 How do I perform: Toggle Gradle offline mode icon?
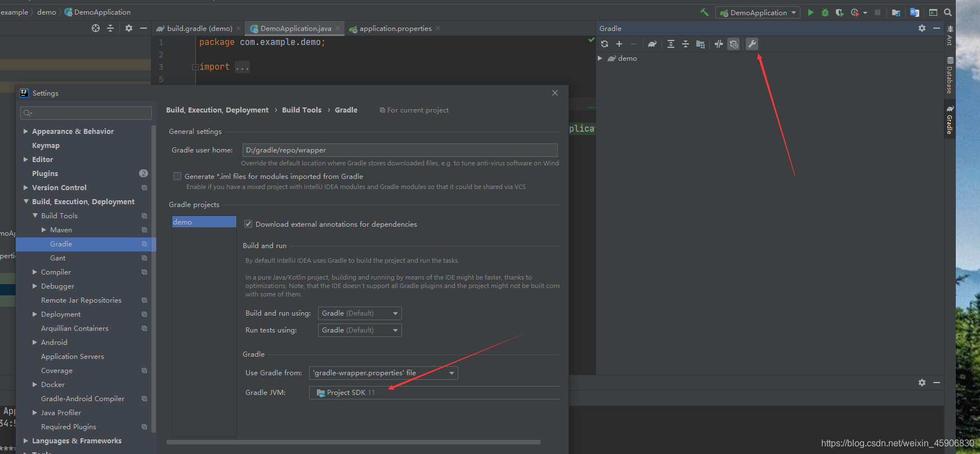click(x=719, y=44)
